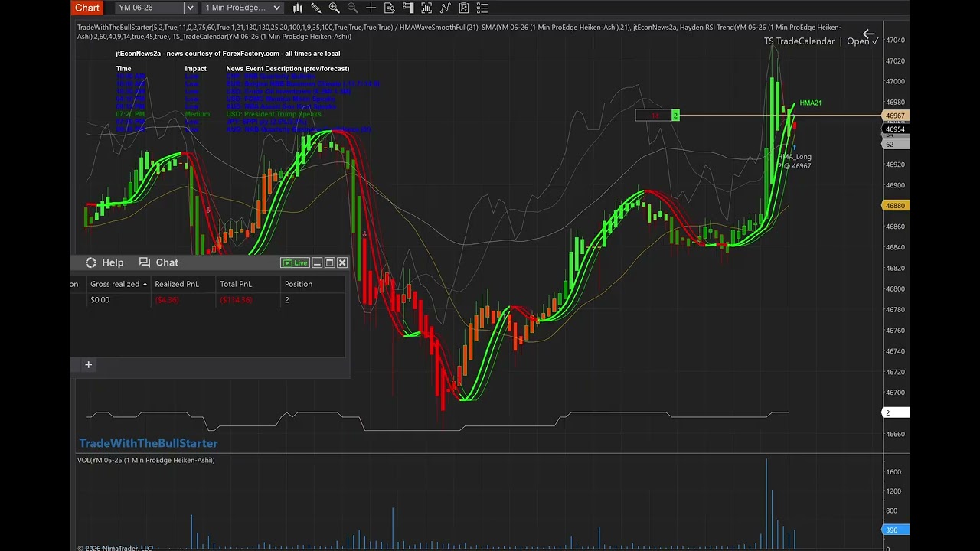Click the News Event Description heading
The height and width of the screenshot is (551, 980).
[288, 69]
